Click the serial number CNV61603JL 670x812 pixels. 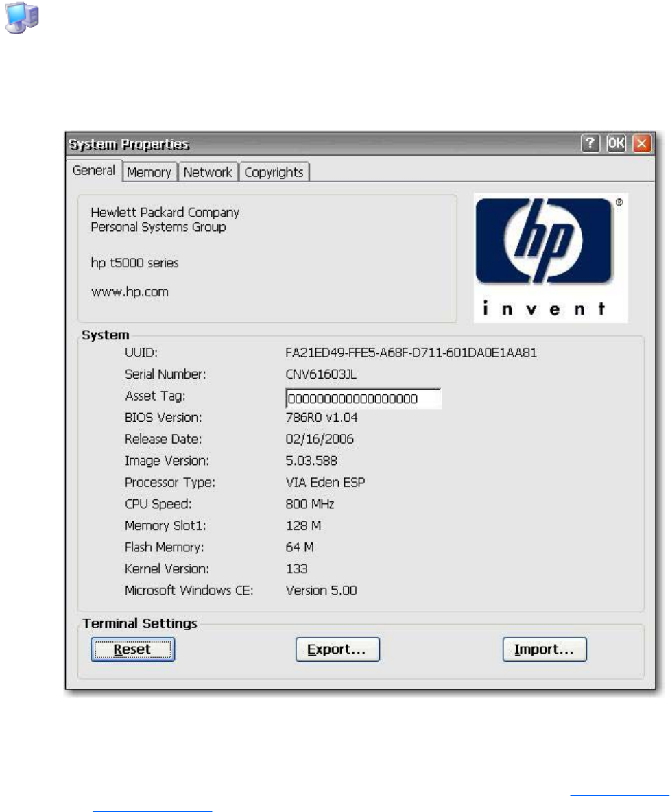coord(321,374)
